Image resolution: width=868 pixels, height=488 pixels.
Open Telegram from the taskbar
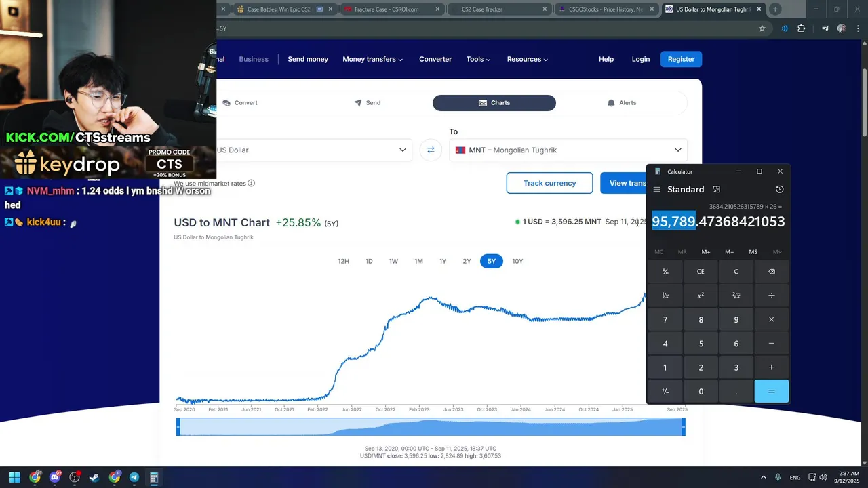point(134,477)
